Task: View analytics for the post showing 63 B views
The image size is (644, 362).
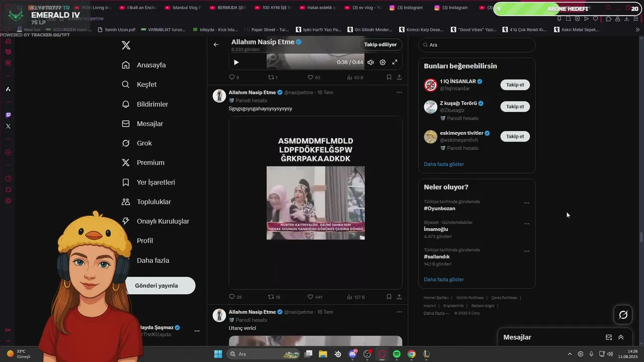Action: (x=355, y=77)
